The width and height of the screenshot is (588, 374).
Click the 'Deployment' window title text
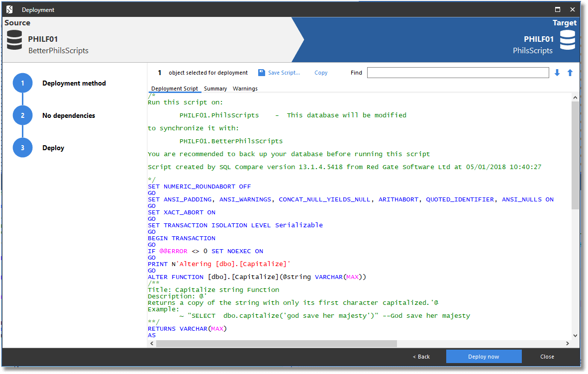coord(38,10)
